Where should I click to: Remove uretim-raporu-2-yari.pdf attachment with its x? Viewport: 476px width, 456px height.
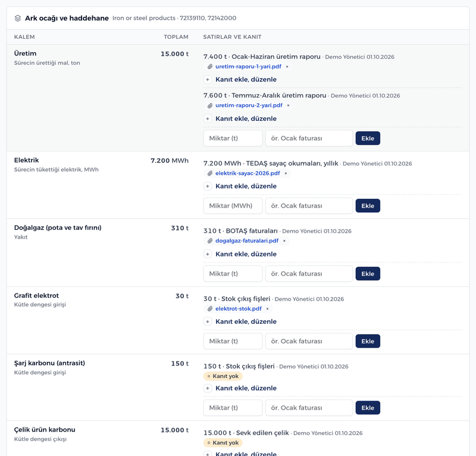click(288, 105)
